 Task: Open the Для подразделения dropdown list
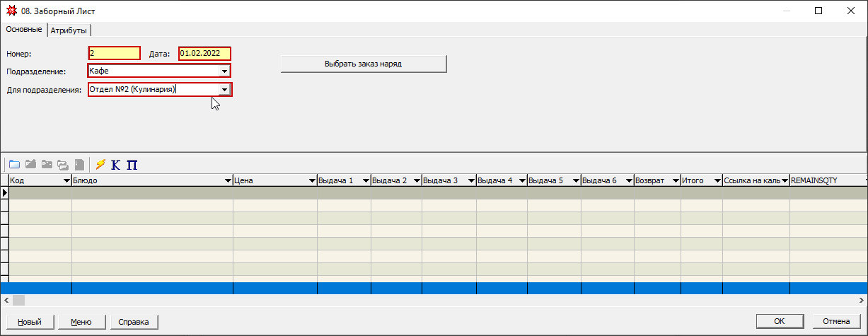click(x=224, y=90)
